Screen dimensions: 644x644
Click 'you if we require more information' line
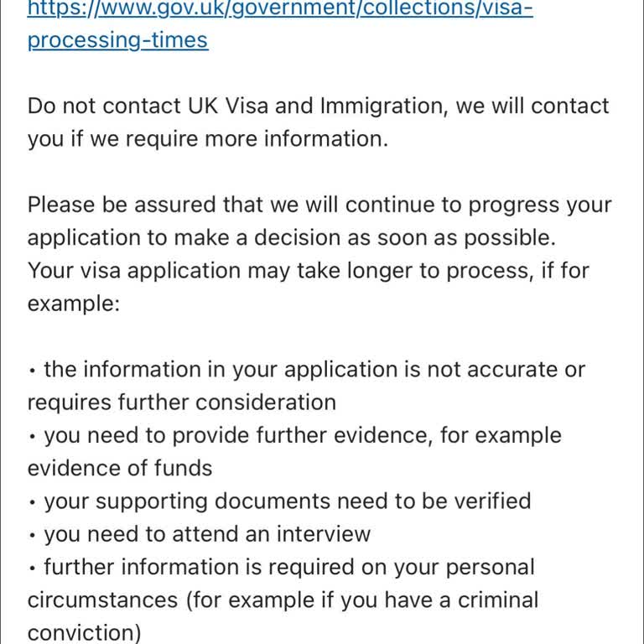[208, 139]
